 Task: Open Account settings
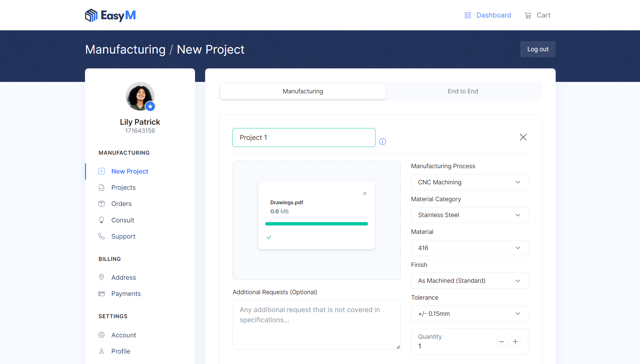pos(124,335)
